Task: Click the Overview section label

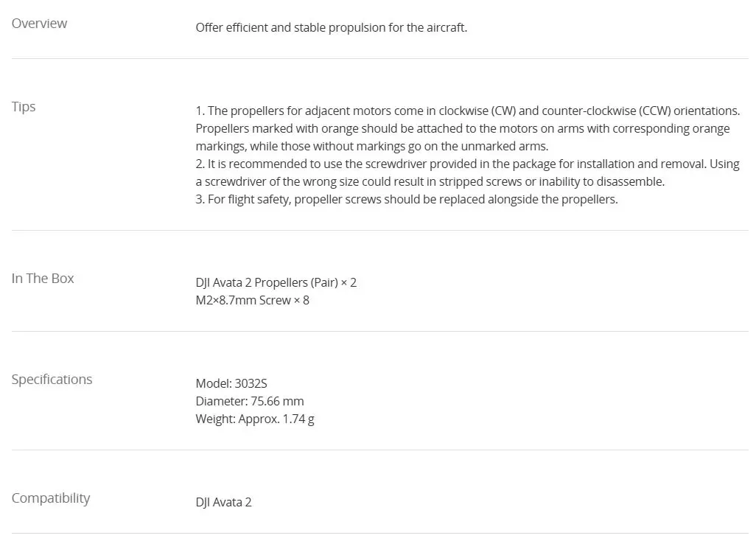Action: 39,24
